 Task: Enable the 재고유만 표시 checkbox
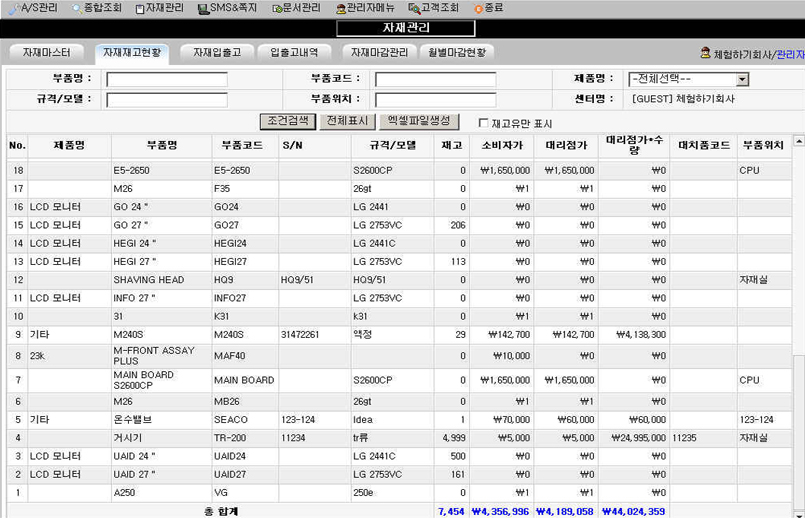pyautogui.click(x=484, y=124)
